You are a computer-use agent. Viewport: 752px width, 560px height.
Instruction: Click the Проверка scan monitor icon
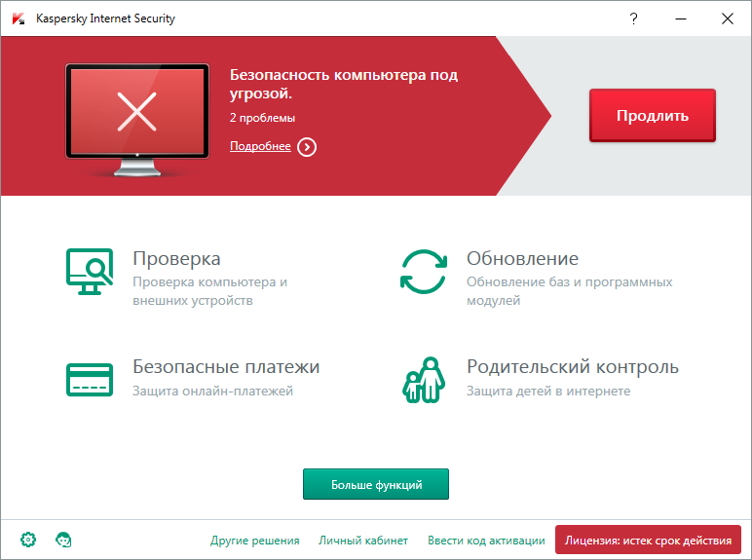click(90, 272)
